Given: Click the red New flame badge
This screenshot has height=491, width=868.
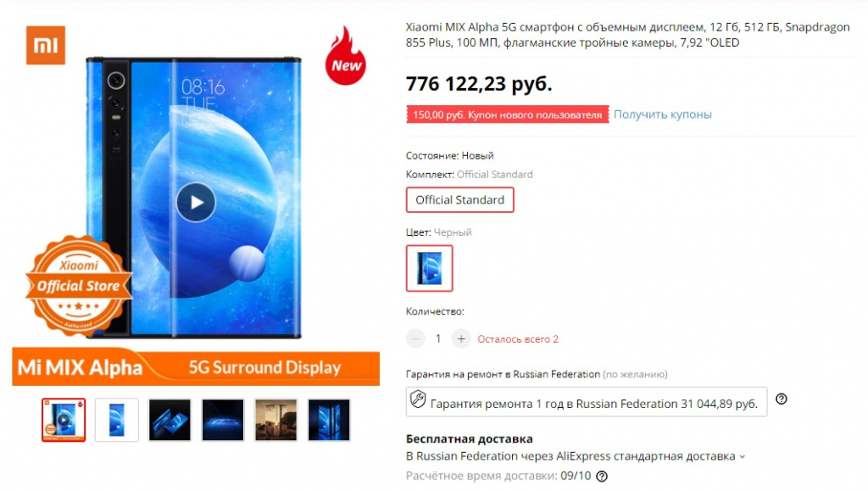Looking at the screenshot, I should coord(346,56).
